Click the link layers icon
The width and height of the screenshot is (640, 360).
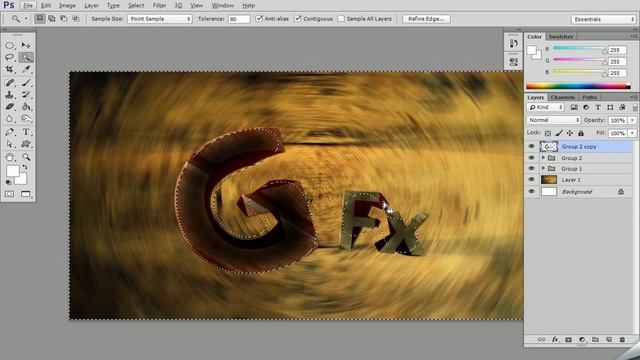pyautogui.click(x=541, y=340)
